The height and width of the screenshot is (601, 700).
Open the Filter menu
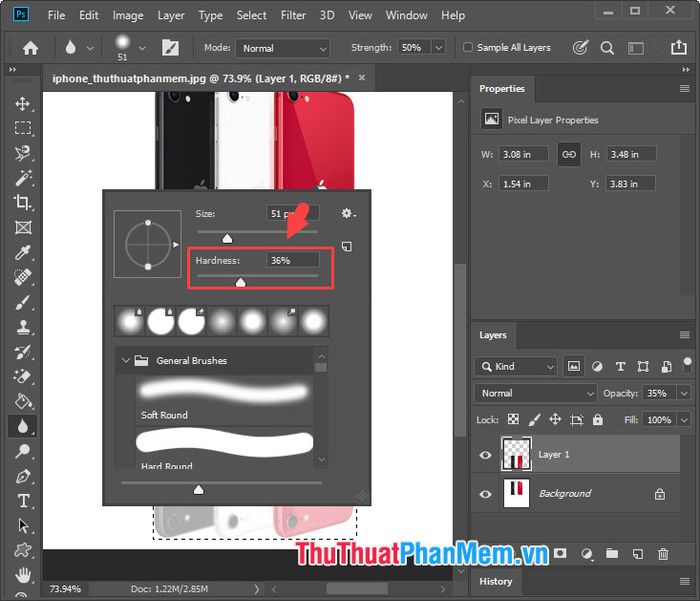click(x=293, y=15)
